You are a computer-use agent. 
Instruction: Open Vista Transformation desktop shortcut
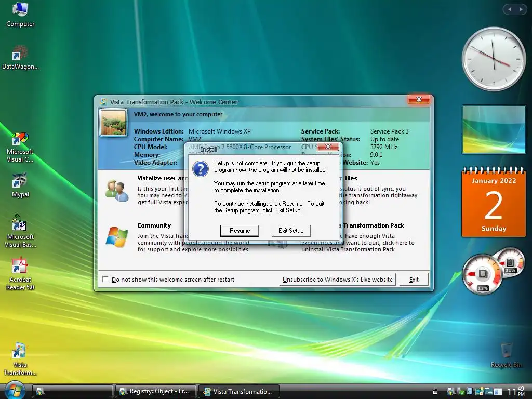tap(20, 360)
